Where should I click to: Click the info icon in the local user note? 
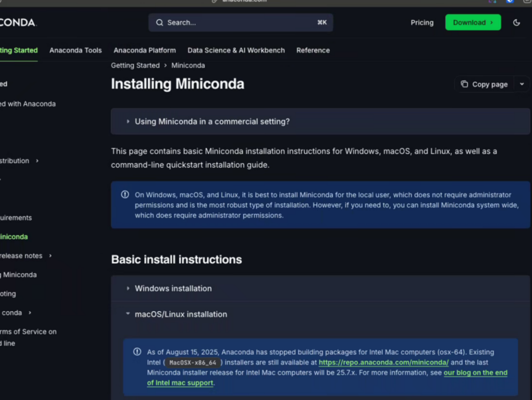[x=125, y=194]
